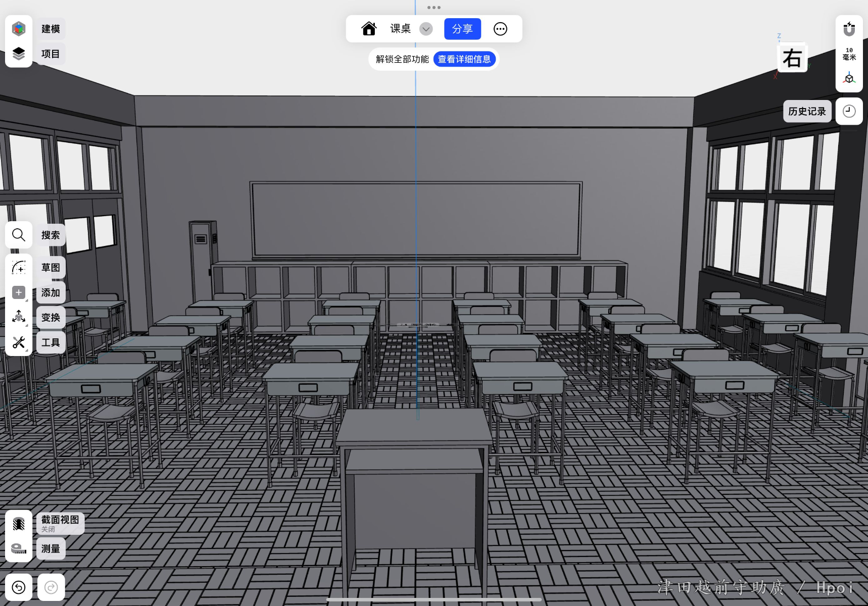Click 查看详细信息 to view details
Screen dimensions: 868x606
[x=464, y=59]
